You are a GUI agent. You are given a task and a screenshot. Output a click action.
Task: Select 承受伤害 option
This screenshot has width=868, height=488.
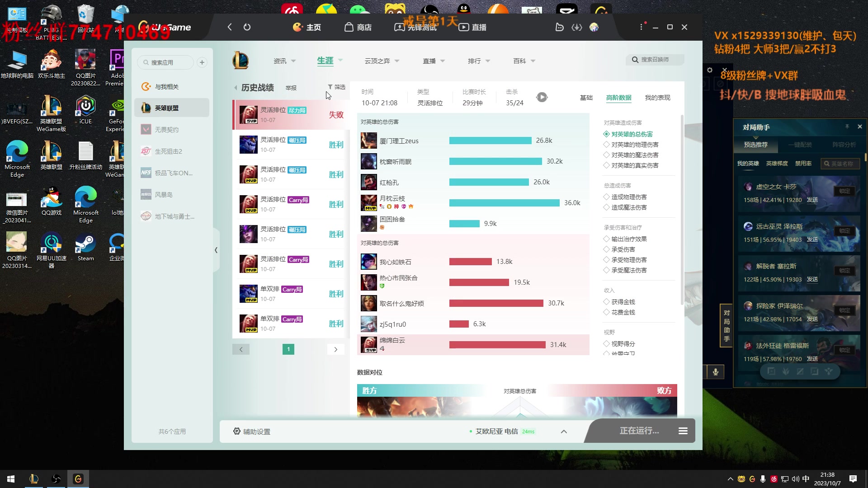(x=619, y=249)
